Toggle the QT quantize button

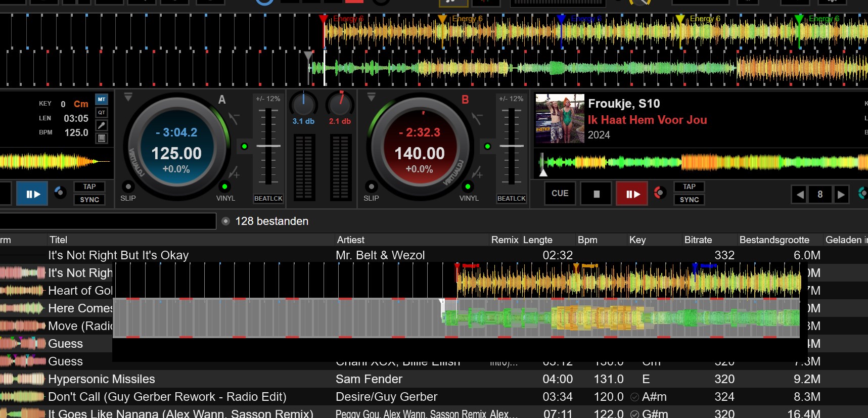point(102,112)
